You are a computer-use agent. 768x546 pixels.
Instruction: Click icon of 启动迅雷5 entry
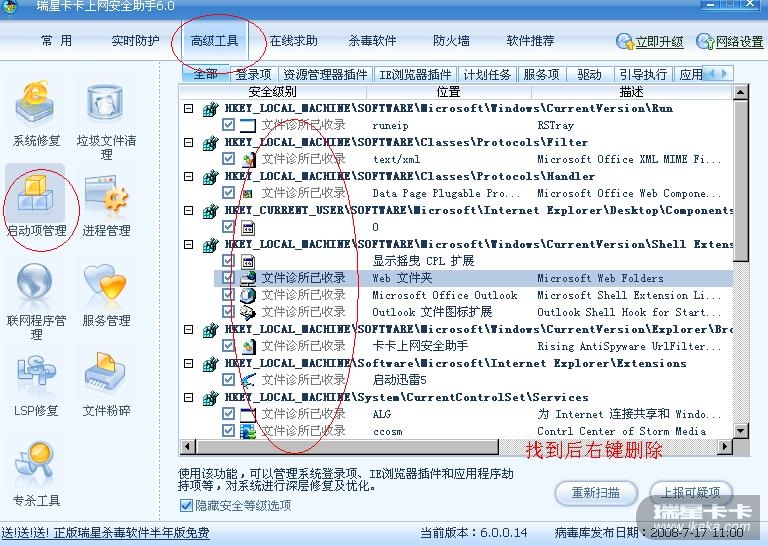(248, 380)
